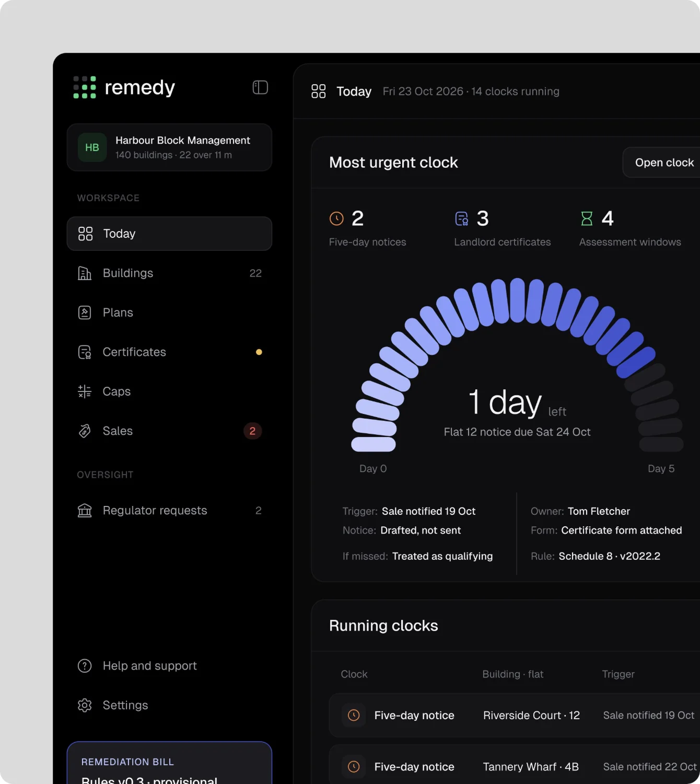Open Help and support
This screenshot has height=784, width=700.
point(169,666)
